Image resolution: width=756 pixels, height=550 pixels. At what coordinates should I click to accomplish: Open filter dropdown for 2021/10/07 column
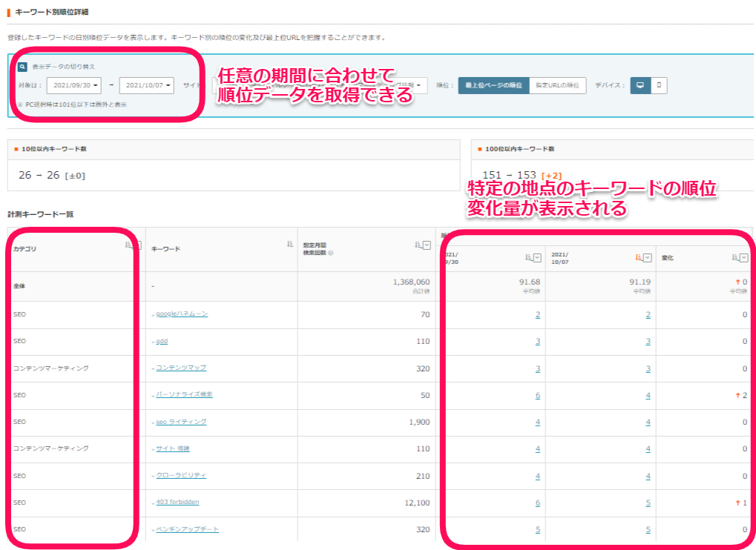648,257
